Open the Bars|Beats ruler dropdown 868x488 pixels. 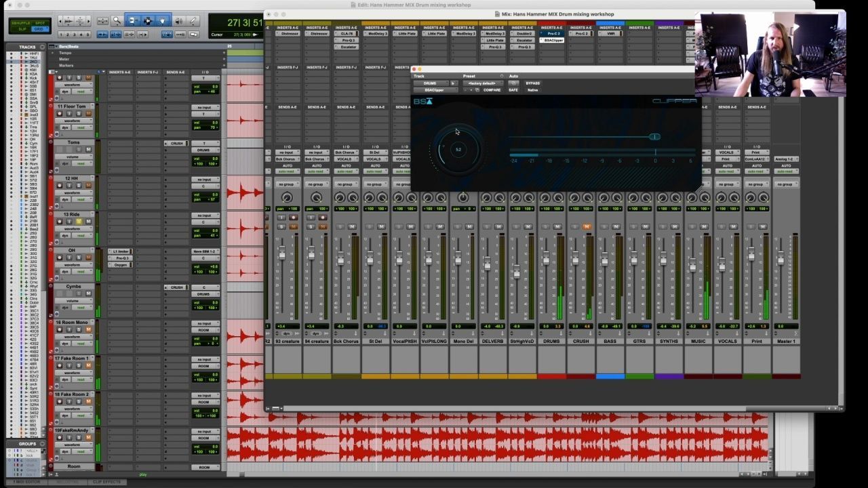click(x=56, y=47)
